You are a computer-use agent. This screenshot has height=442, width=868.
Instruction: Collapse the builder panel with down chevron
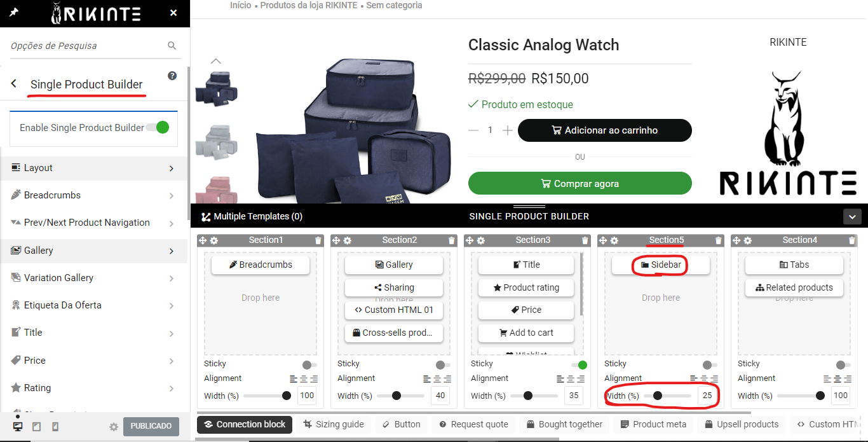coord(852,216)
